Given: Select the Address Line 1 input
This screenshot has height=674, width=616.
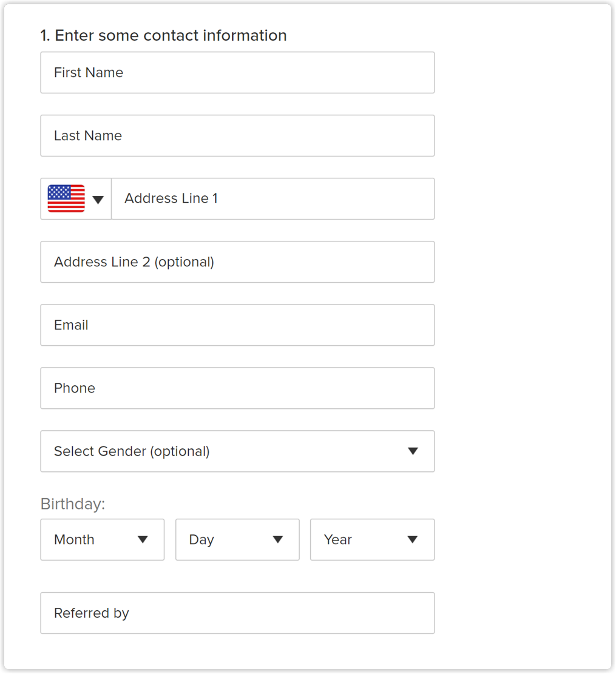Looking at the screenshot, I should pyautogui.click(x=273, y=199).
